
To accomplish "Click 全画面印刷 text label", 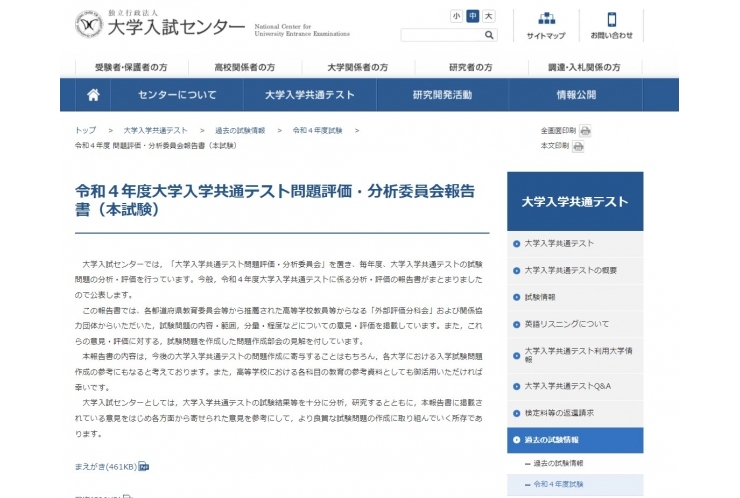I will point(558,131).
